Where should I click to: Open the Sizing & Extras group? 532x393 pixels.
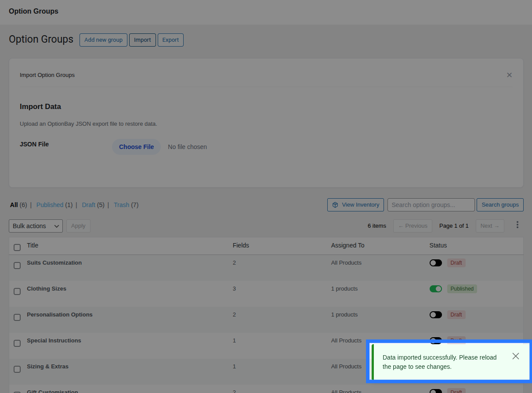point(47,367)
